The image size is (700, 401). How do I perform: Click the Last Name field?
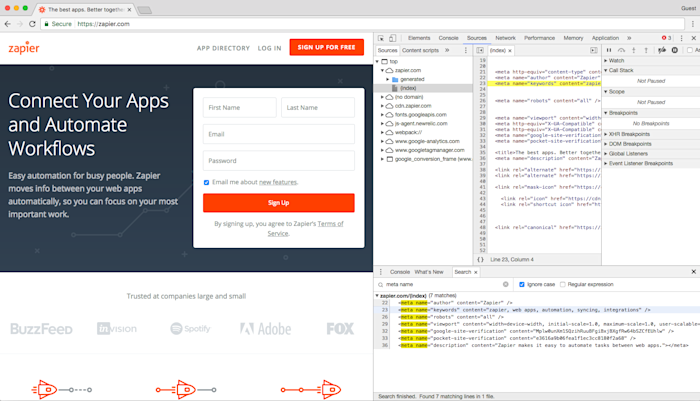[x=318, y=108]
